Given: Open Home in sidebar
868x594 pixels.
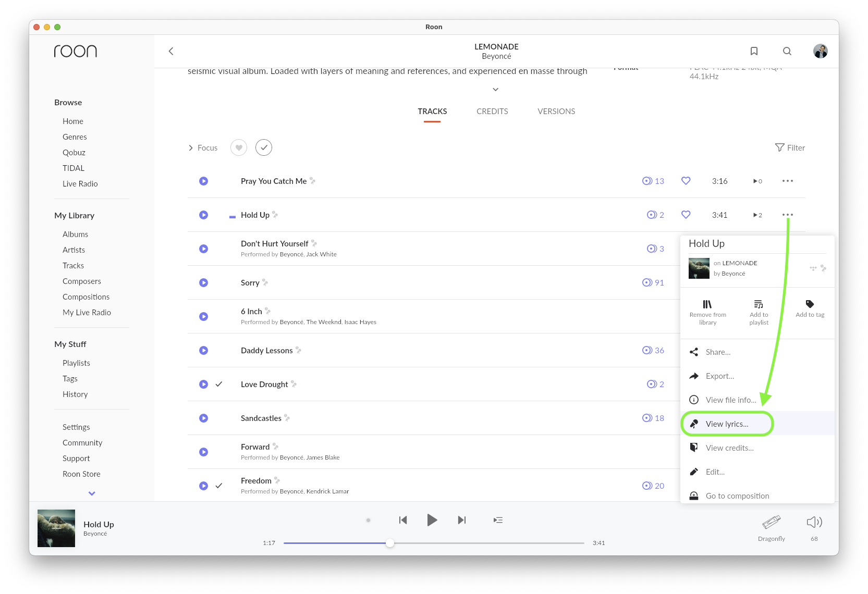Looking at the screenshot, I should (x=73, y=121).
